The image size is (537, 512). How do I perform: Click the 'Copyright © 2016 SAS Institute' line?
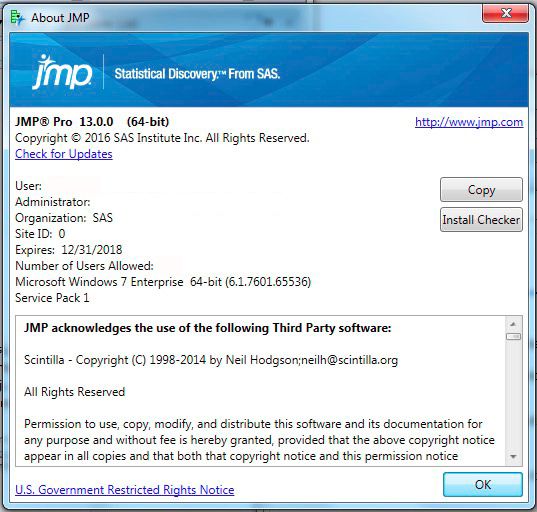(x=162, y=138)
